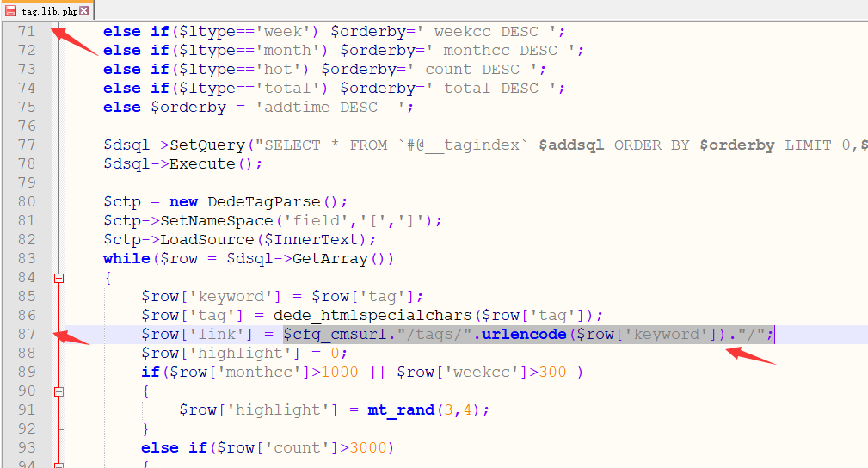The width and height of the screenshot is (868, 468).
Task: Select line 87 via its line number
Action: tap(26, 334)
